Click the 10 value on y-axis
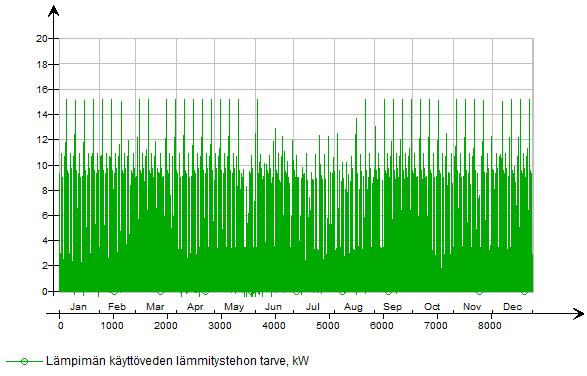Image resolution: width=587 pixels, height=376 pixels. click(x=42, y=165)
